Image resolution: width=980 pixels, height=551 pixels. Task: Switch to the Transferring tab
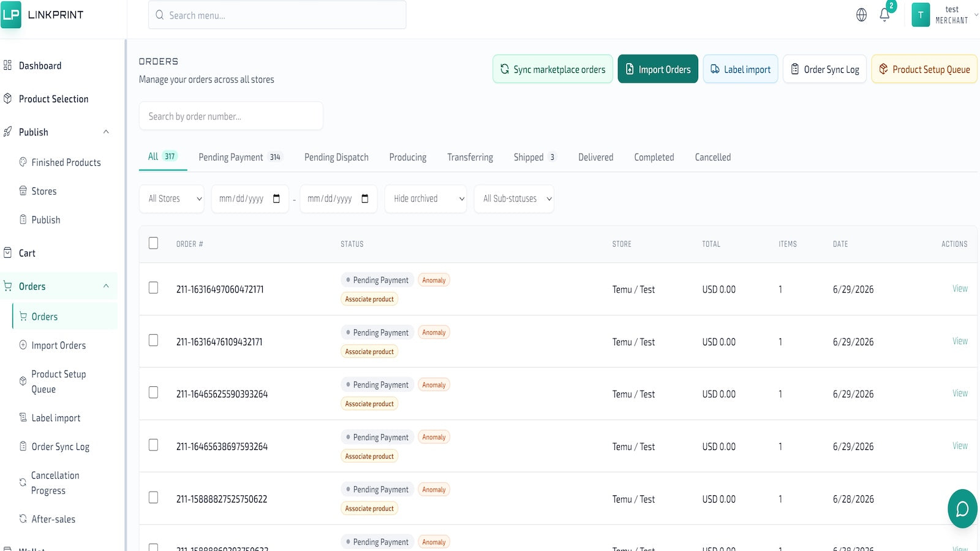(470, 157)
